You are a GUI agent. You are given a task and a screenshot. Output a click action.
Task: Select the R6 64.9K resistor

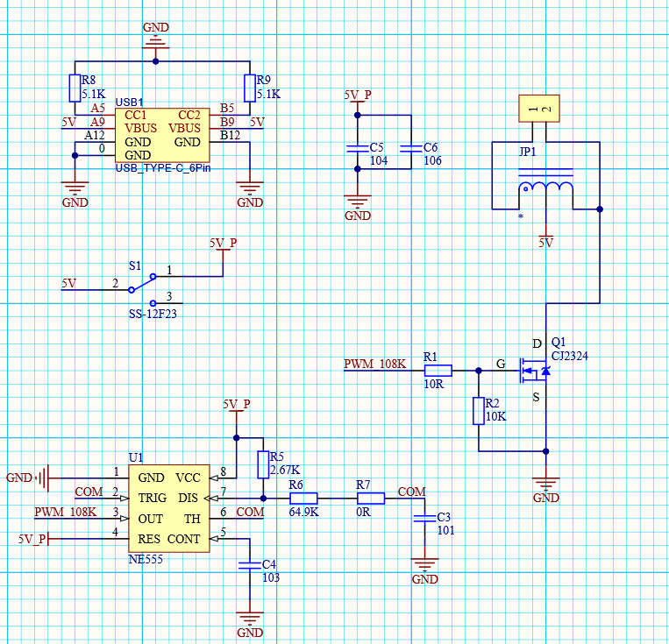click(x=303, y=499)
